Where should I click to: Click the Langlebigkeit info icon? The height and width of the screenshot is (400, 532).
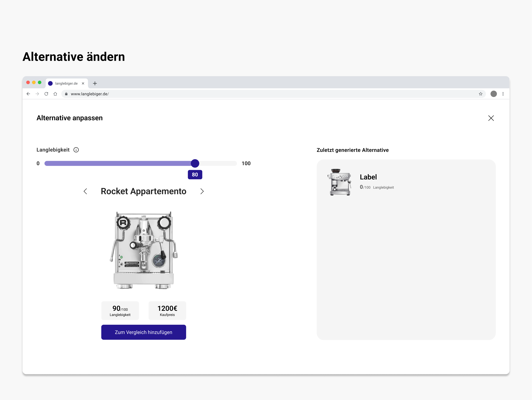(76, 150)
